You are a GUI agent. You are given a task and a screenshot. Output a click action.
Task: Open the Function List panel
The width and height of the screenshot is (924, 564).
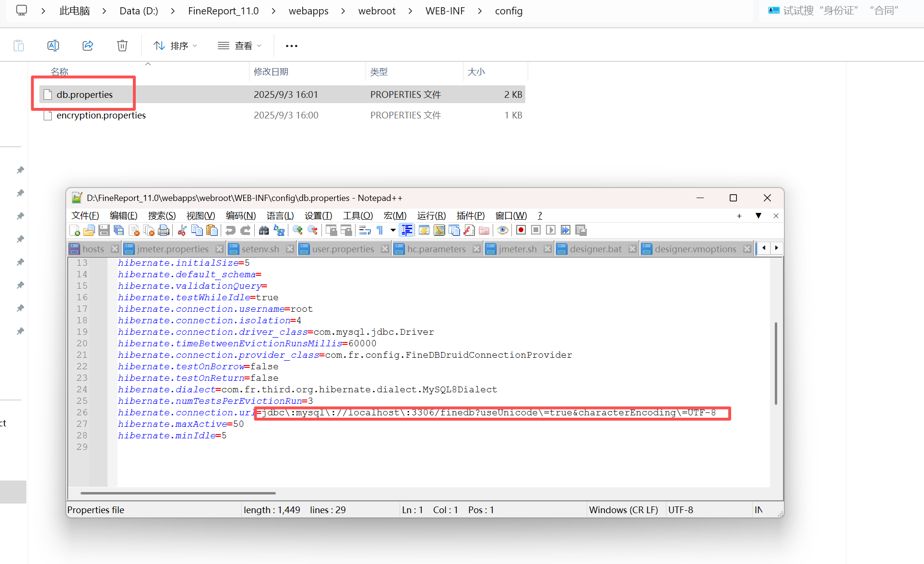(469, 230)
